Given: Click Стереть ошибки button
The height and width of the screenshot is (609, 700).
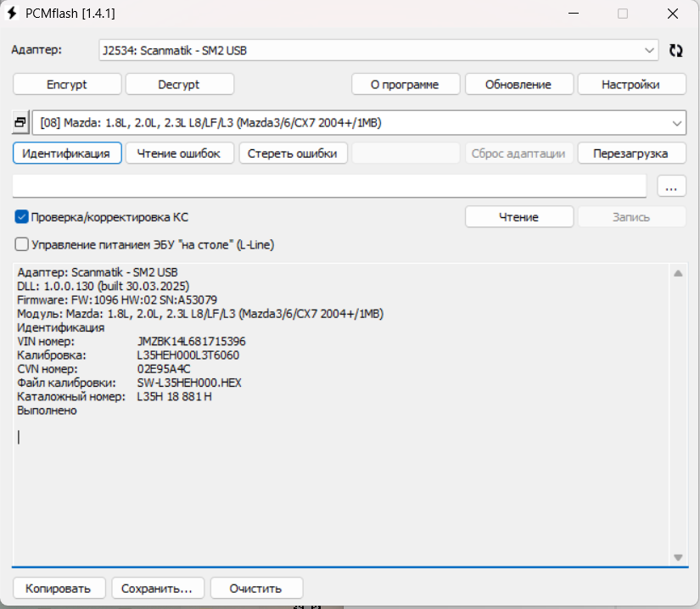Looking at the screenshot, I should point(293,153).
